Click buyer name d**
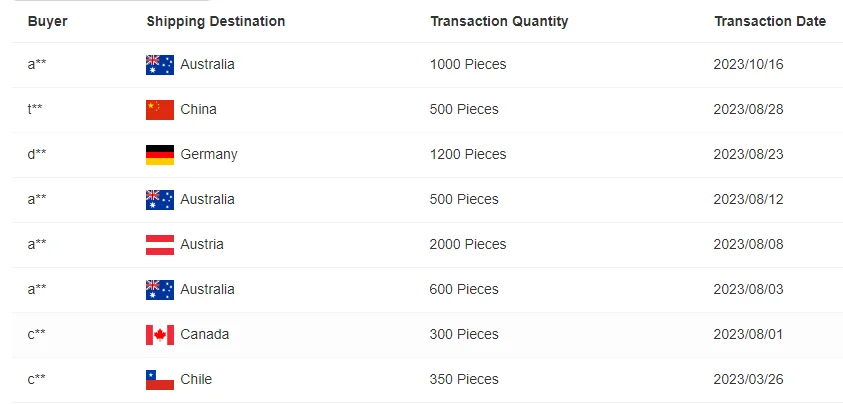 tap(37, 155)
